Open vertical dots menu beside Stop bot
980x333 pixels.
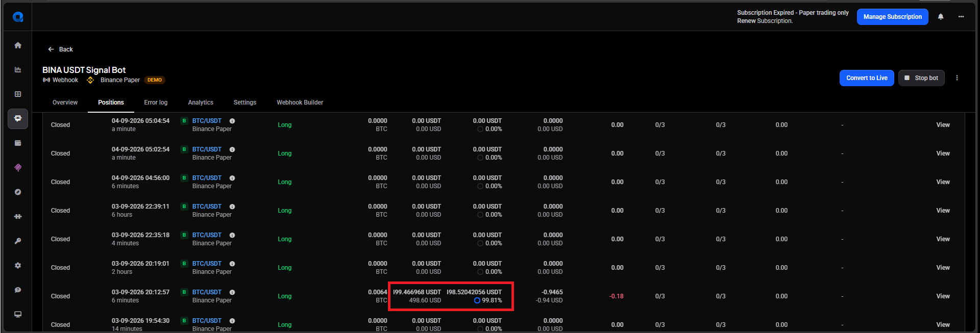click(x=957, y=78)
